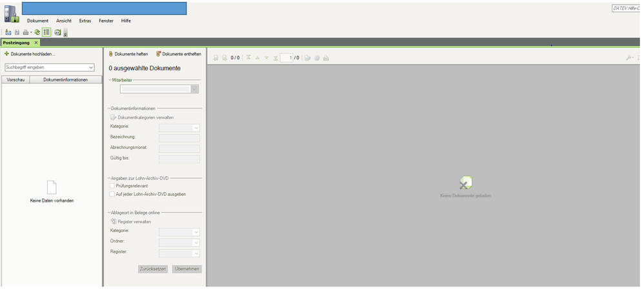
Task: Expand the Suchbegriff eingeben dropdown
Action: tap(91, 67)
